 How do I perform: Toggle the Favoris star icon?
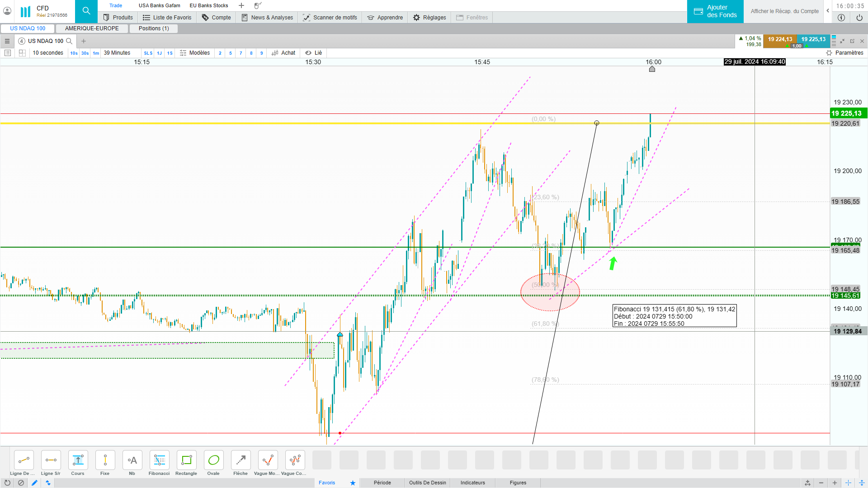pos(353,483)
